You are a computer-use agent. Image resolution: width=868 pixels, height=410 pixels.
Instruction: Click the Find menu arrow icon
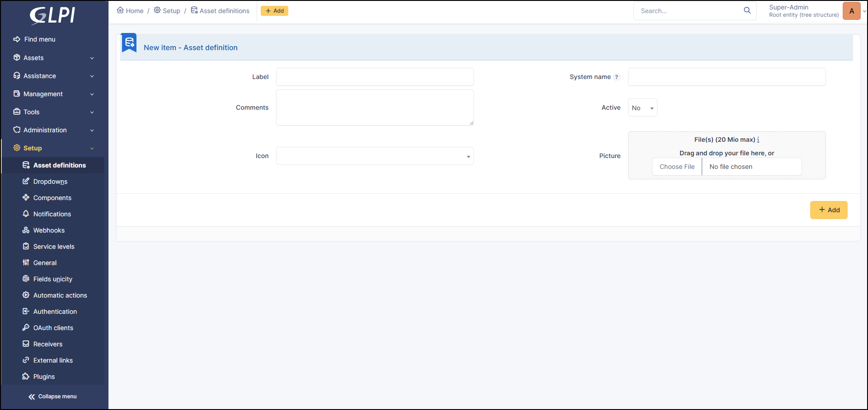coord(17,39)
